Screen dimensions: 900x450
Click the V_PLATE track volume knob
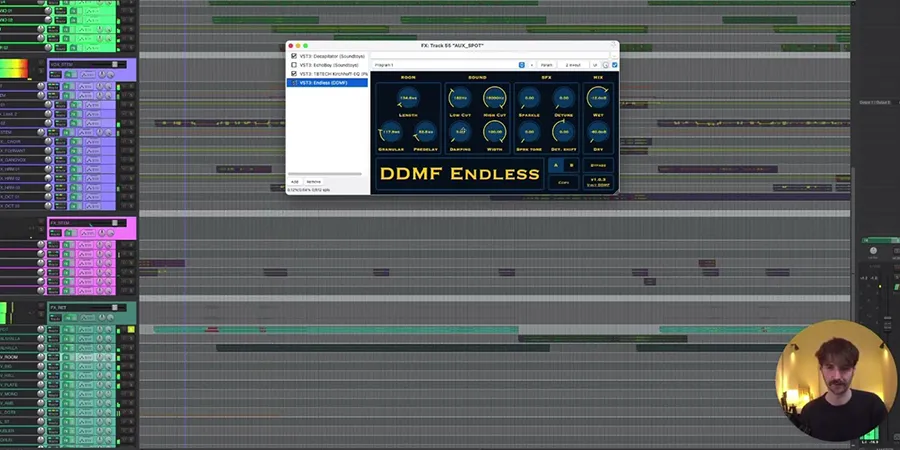tap(41, 385)
